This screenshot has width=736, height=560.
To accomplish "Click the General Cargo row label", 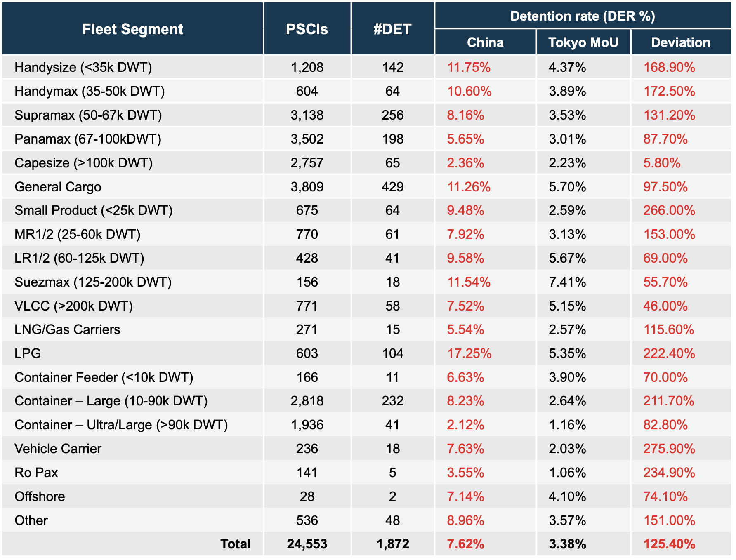I will [x=58, y=187].
